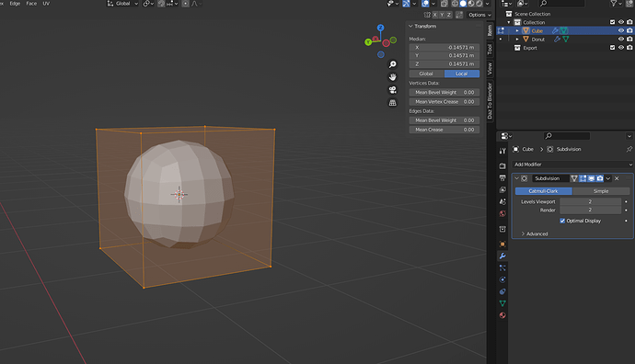Screen dimensions: 635x364
Task: Open the Material properties tab
Action: (502, 315)
